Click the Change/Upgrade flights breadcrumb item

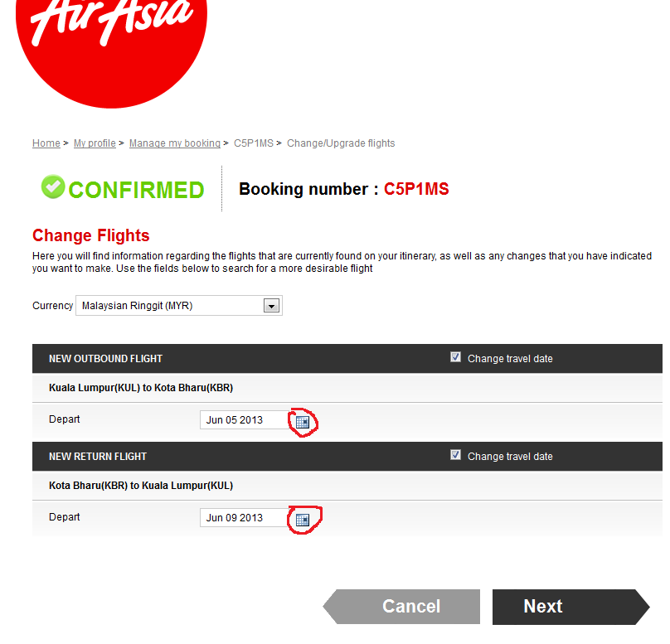(341, 143)
